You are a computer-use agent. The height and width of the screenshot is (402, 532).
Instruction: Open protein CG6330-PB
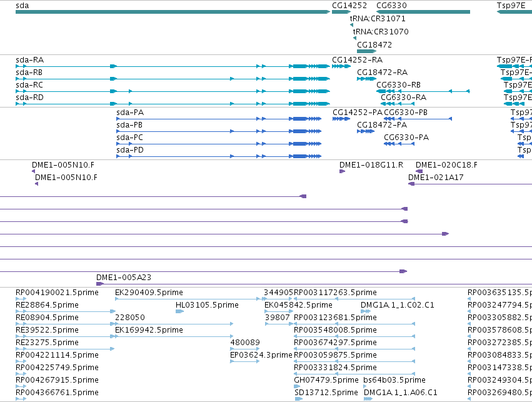(x=418, y=119)
